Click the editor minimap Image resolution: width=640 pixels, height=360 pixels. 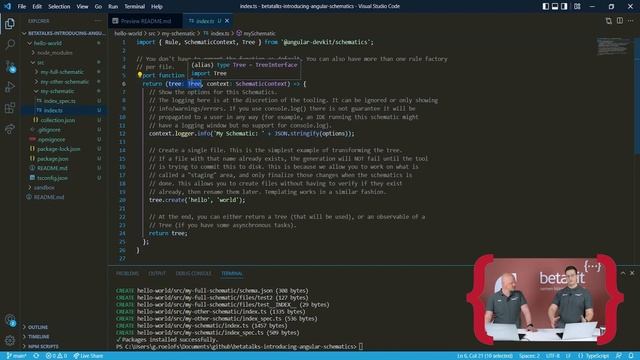(x=613, y=46)
